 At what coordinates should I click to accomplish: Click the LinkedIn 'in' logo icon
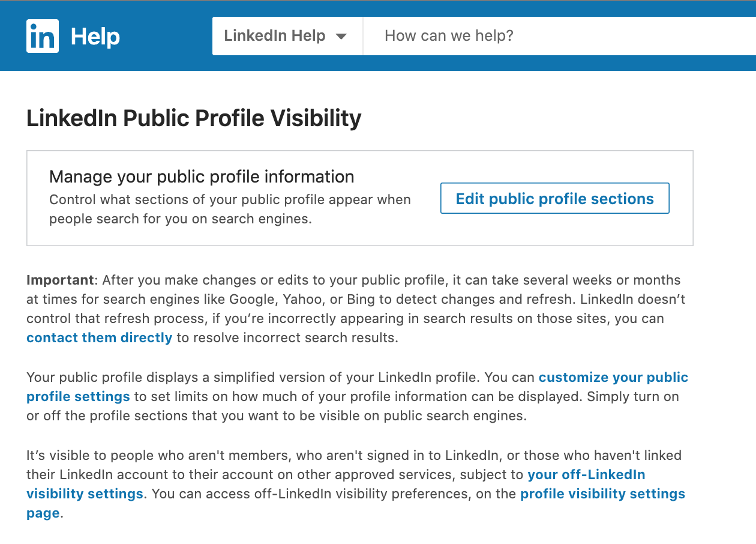pos(43,36)
